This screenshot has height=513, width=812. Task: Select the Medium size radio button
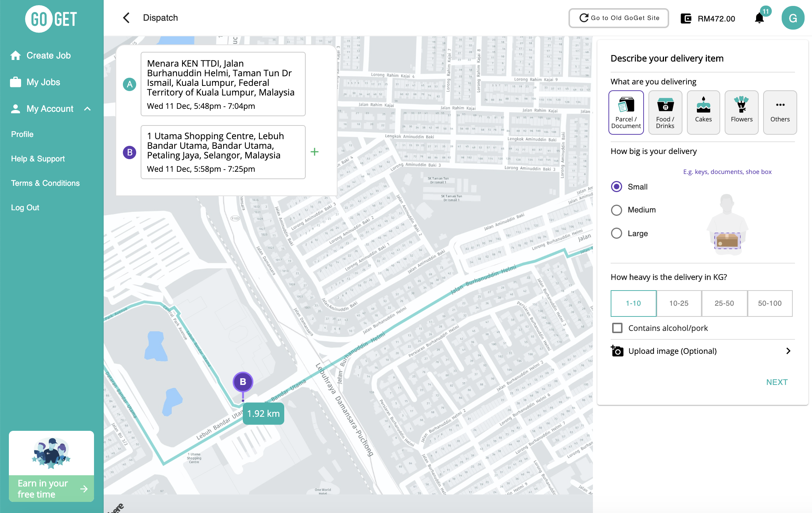pos(616,210)
